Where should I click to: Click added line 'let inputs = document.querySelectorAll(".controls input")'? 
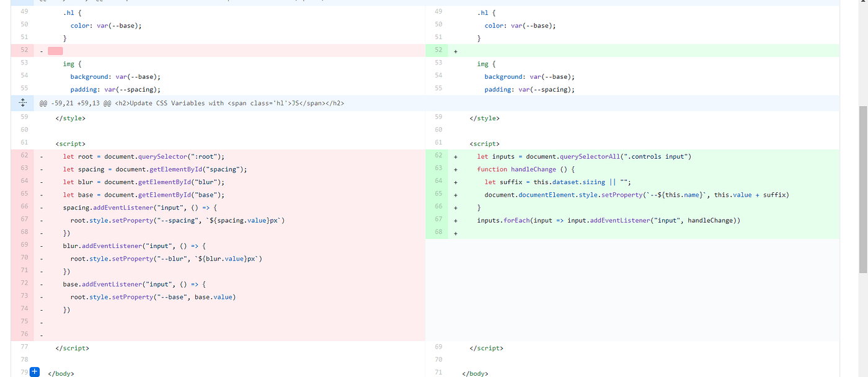click(584, 156)
